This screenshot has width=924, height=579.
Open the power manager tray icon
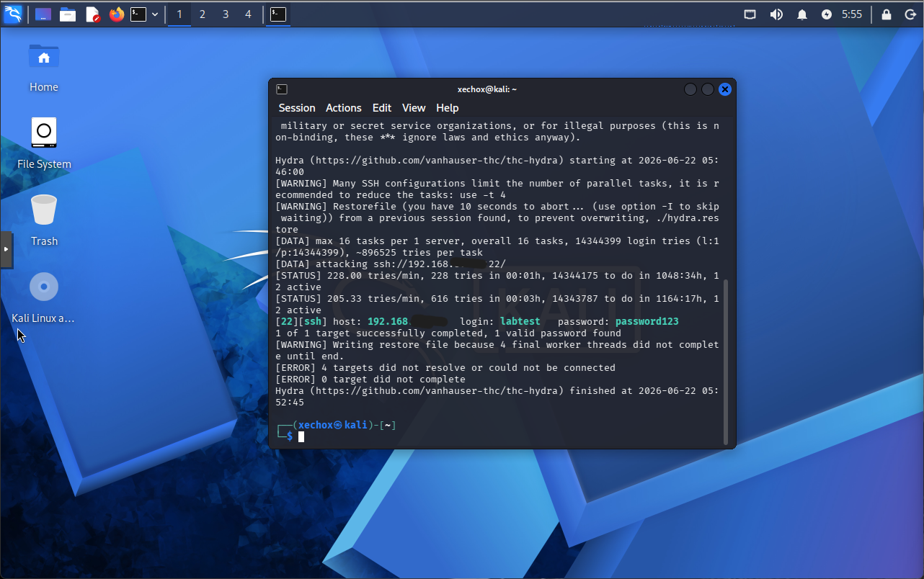coord(827,14)
